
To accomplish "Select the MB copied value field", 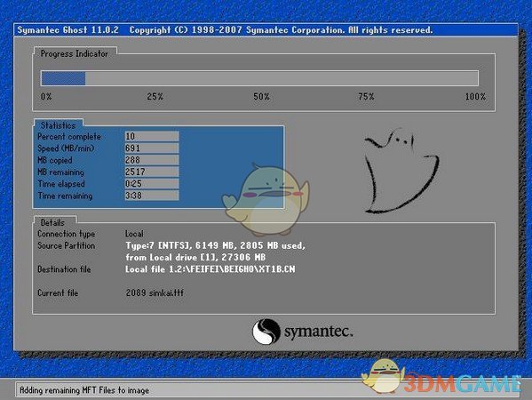I will [152, 160].
